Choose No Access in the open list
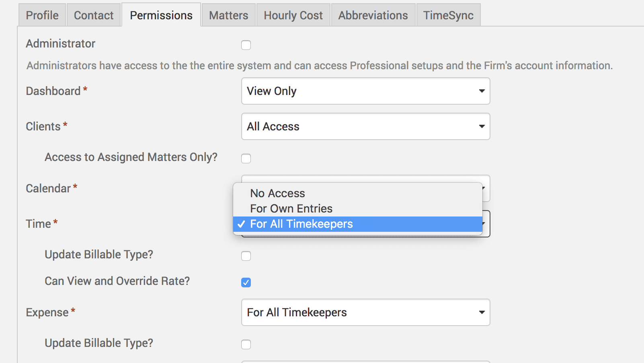This screenshot has height=363, width=644. pos(278,193)
